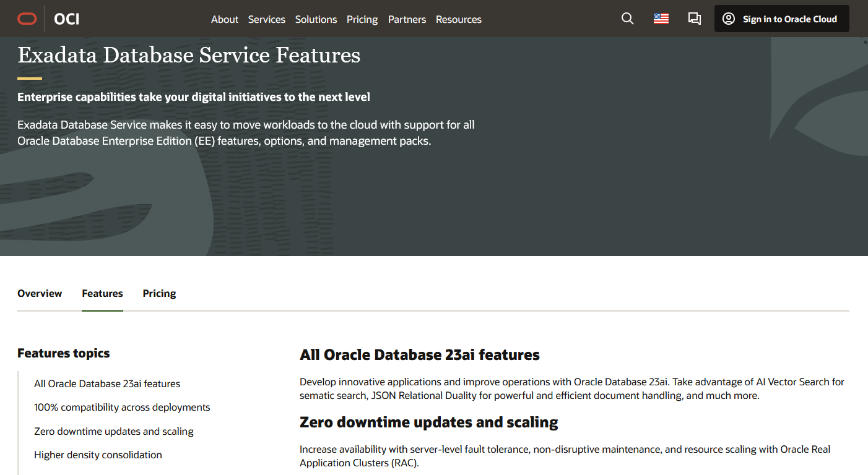Click the Exadata Database Service Features heading
This screenshot has width=868, height=475.
[x=189, y=55]
